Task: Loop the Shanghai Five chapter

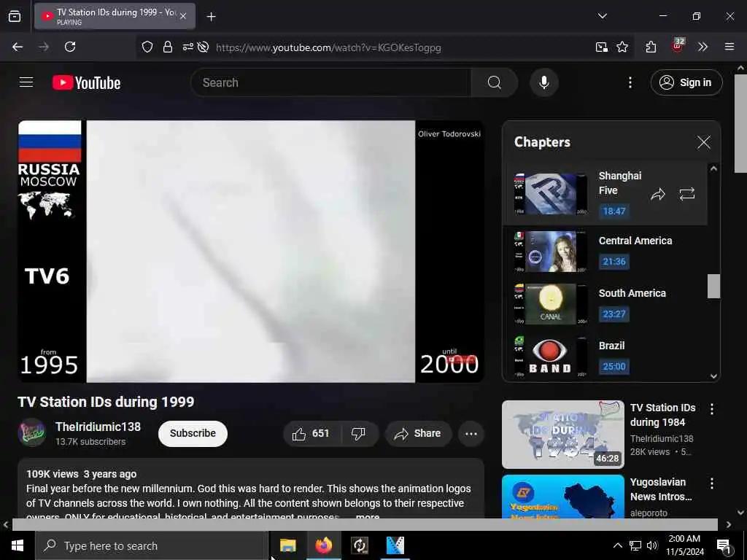Action: coord(686,194)
